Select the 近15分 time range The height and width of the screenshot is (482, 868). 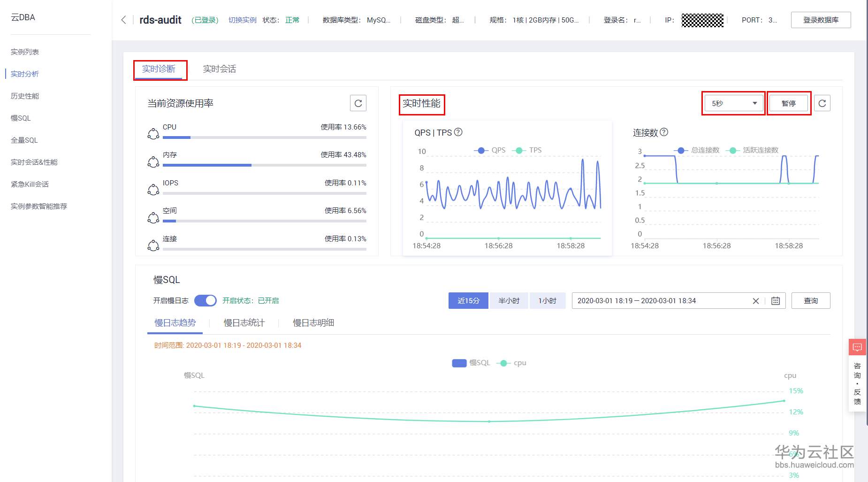pos(468,301)
